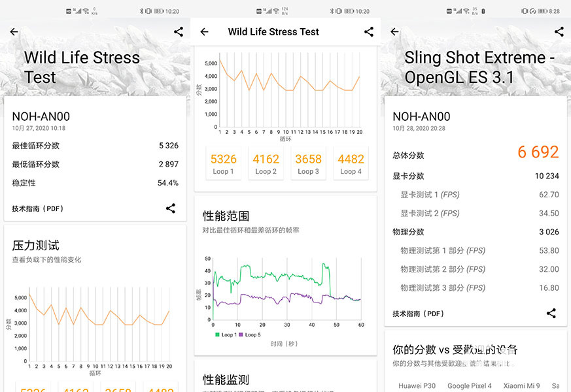
Task: Tap Bluetooth icon in left screen status bar
Action: point(141,11)
